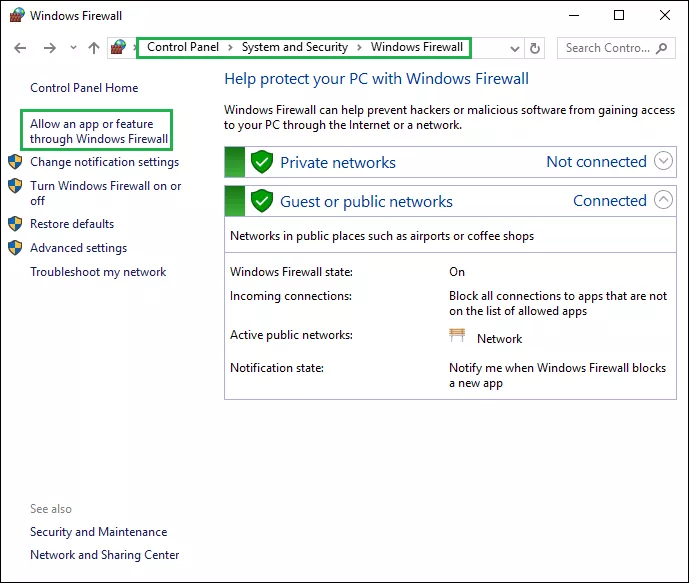Click Restore defaults link
This screenshot has height=583, width=689.
click(72, 224)
